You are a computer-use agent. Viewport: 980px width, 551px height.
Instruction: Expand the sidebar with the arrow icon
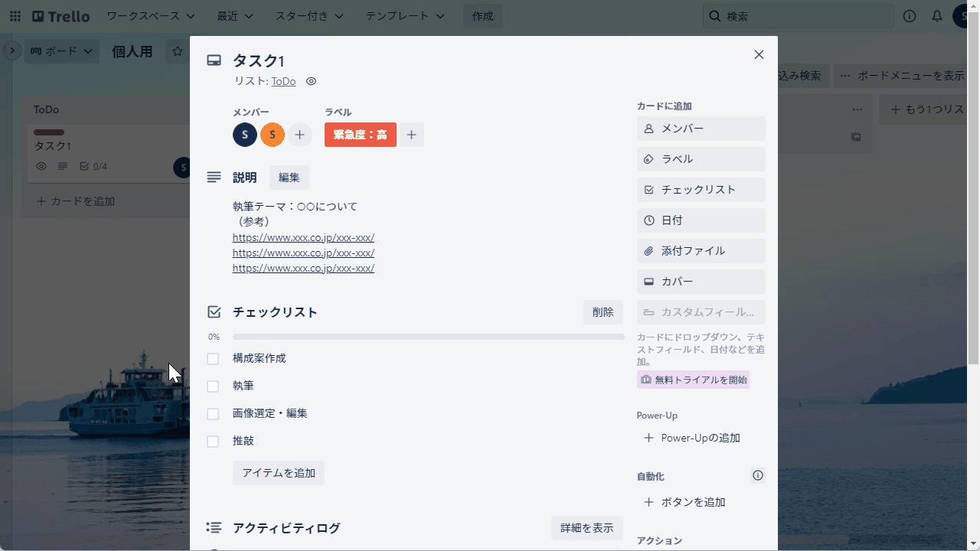click(11, 51)
